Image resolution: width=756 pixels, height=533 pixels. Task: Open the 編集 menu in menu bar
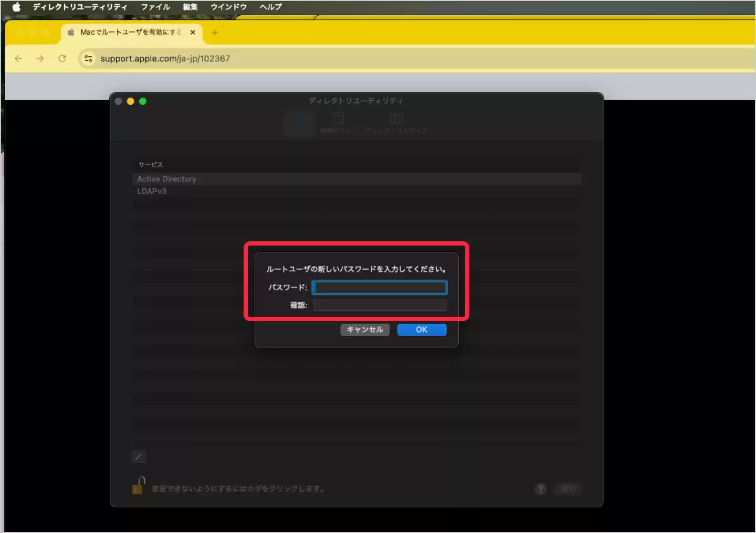tap(190, 7)
